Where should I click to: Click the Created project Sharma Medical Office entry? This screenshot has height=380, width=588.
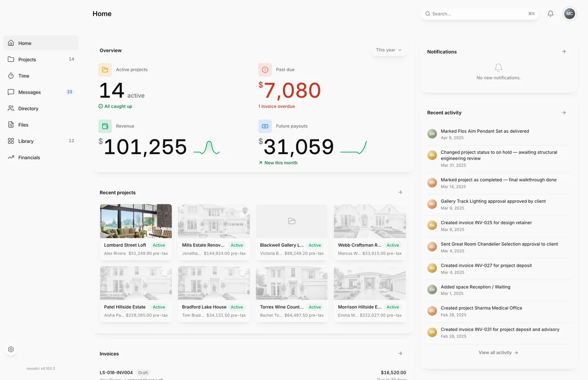(x=499, y=311)
